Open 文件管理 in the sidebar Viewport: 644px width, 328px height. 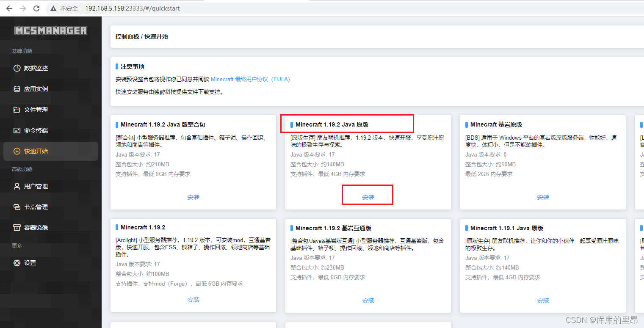click(x=51, y=110)
